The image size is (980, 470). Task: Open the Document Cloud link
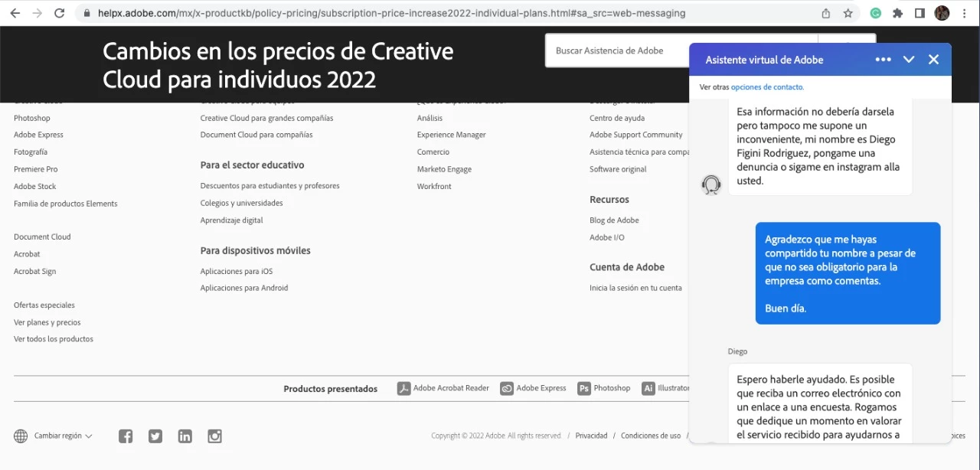[42, 237]
